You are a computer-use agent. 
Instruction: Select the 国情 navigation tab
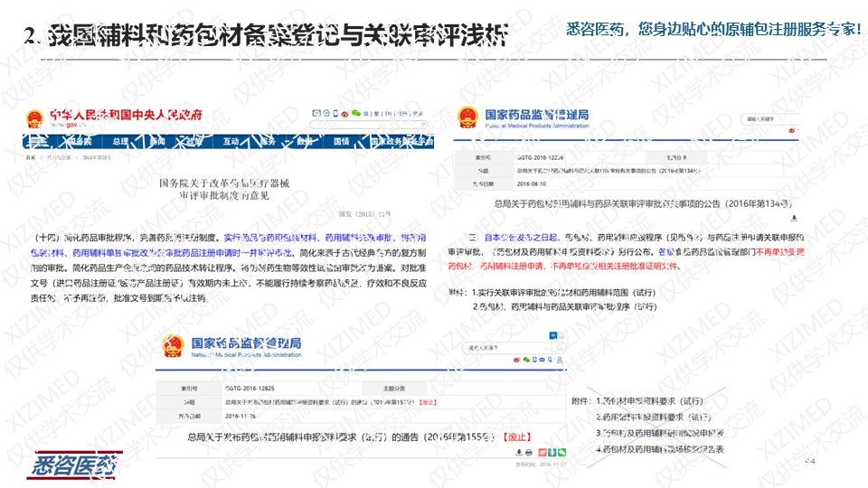pyautogui.click(x=341, y=142)
